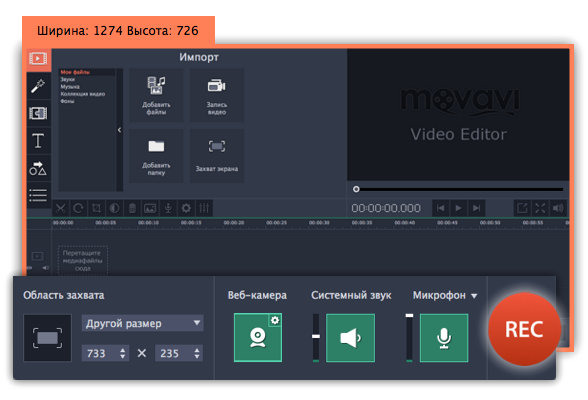Click Add Folder (Добавить папку) tile
The width and height of the screenshot is (588, 400).
click(x=156, y=156)
